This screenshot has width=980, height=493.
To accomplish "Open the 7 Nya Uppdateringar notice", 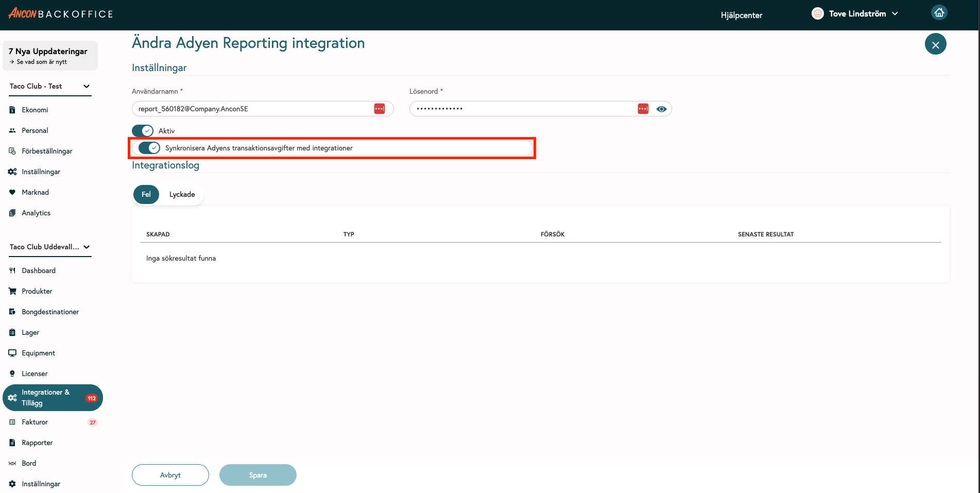I will (50, 56).
